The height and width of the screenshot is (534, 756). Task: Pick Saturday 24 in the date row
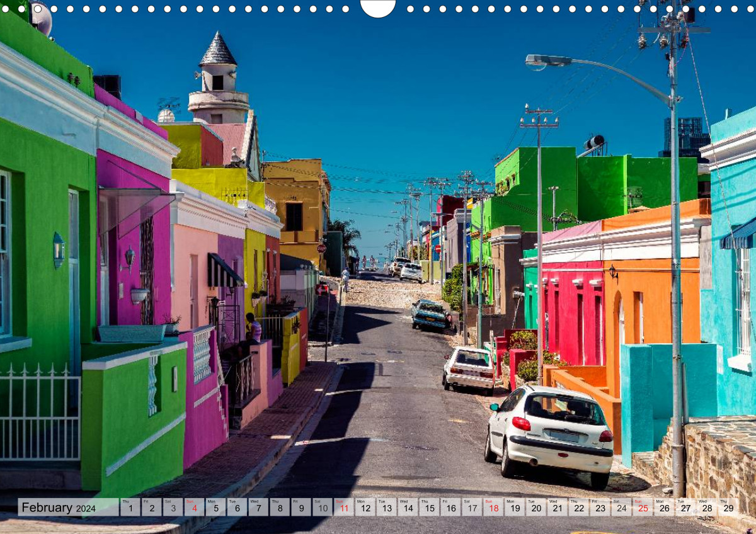coord(622,508)
